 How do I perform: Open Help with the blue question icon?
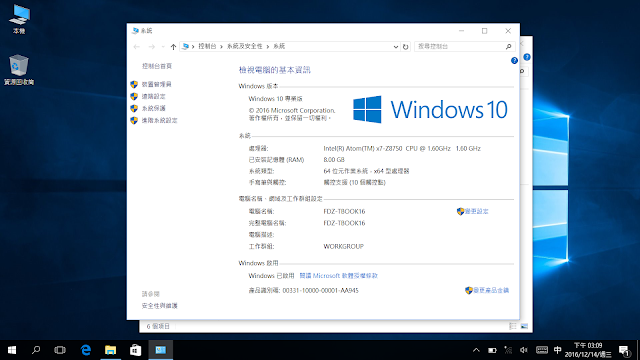coord(514,60)
